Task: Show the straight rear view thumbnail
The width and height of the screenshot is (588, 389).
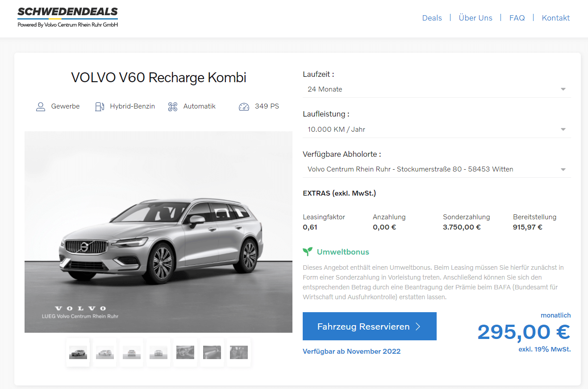Action: (x=132, y=353)
